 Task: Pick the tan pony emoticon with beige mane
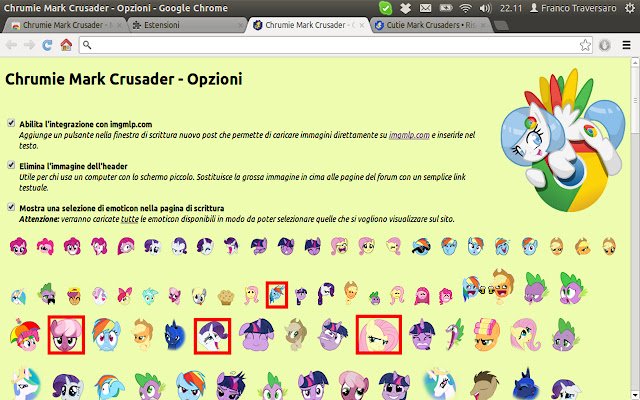[x=296, y=335]
